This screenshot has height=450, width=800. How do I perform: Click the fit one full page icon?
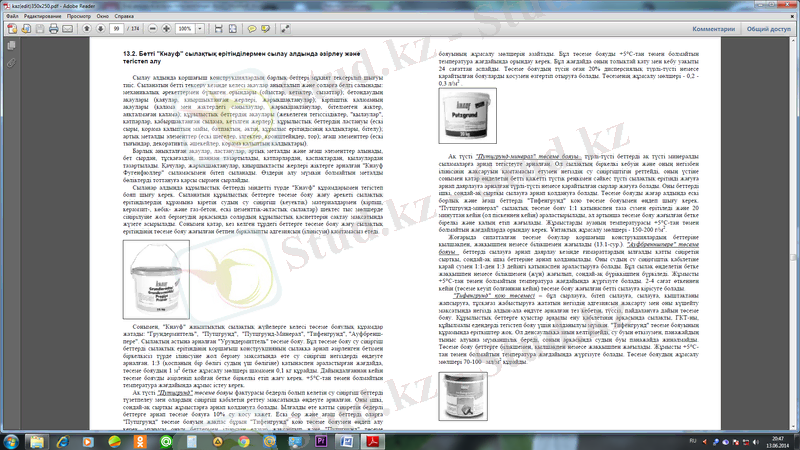[233, 29]
